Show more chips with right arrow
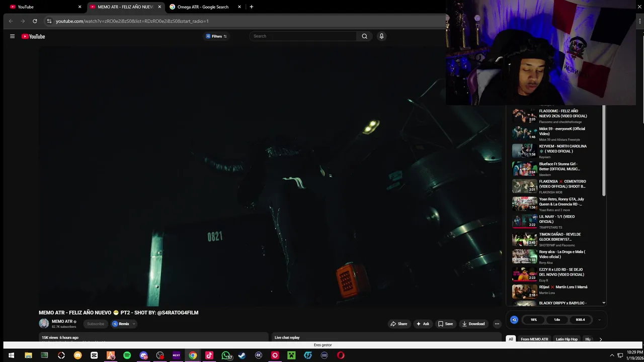The width and height of the screenshot is (644, 362). [x=600, y=339]
